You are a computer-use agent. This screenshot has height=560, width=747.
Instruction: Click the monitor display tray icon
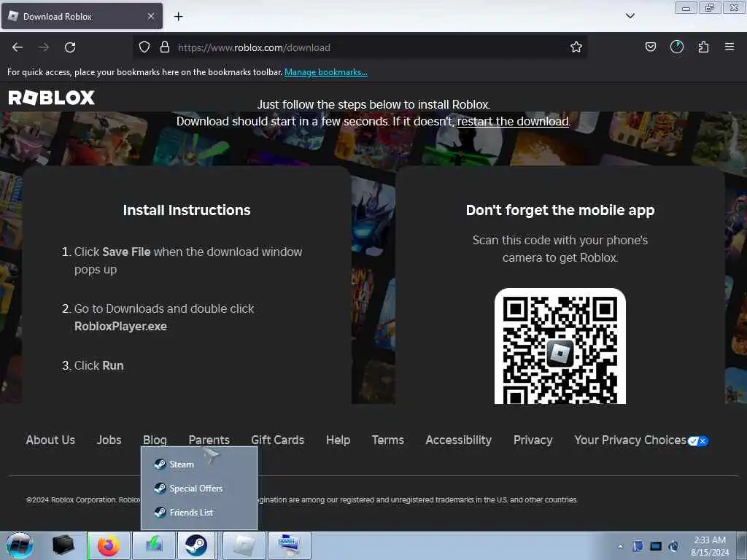pyautogui.click(x=656, y=546)
